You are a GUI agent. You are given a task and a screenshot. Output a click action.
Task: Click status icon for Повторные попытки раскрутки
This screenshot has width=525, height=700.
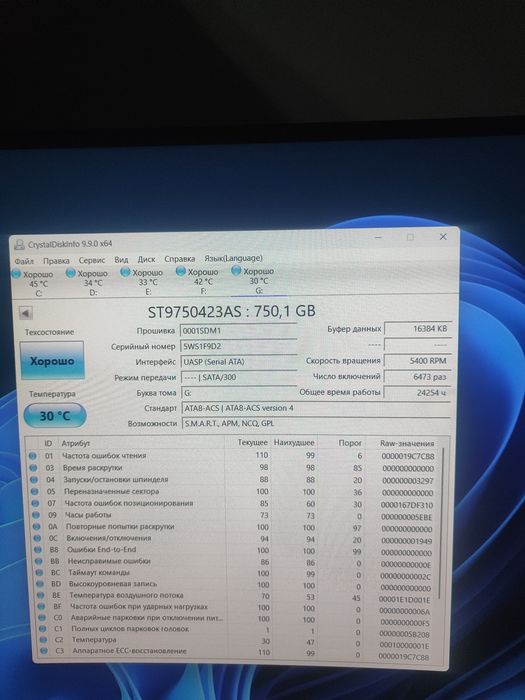tap(37, 527)
